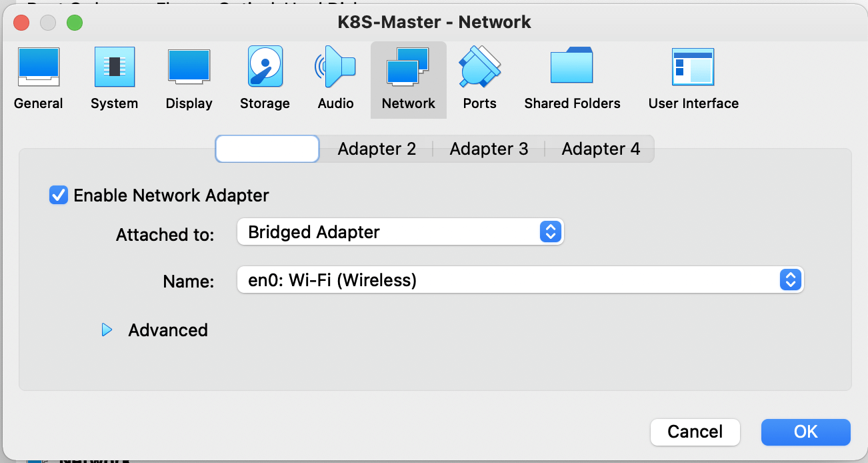Open the Storage disk icon
This screenshot has width=868, height=463.
[x=265, y=67]
